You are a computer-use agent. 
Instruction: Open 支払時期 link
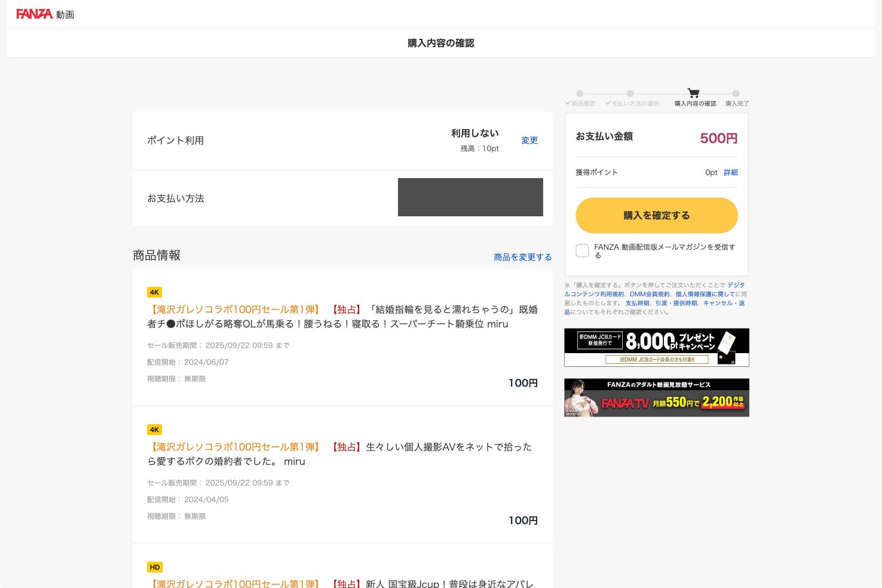coord(637,303)
